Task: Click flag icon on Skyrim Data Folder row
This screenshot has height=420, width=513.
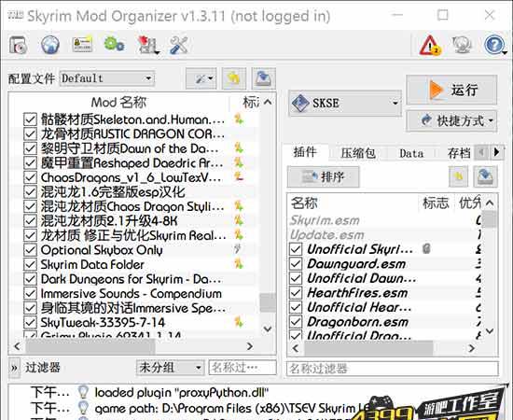Action: 239,264
